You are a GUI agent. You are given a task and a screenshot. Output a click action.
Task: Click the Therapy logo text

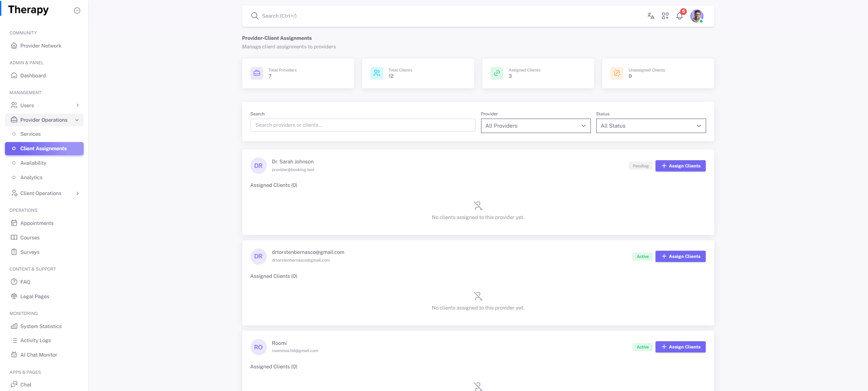point(28,10)
